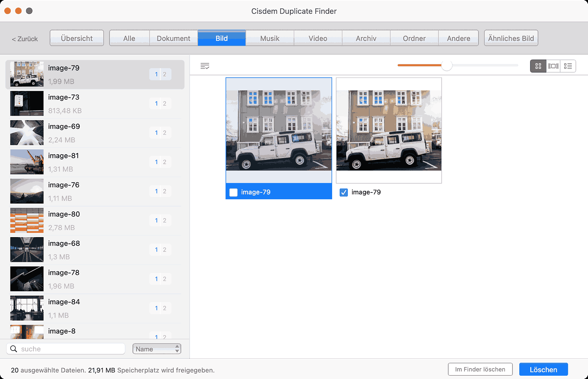588x379 pixels.
Task: Click Im Finder löschen button
Action: coord(480,370)
